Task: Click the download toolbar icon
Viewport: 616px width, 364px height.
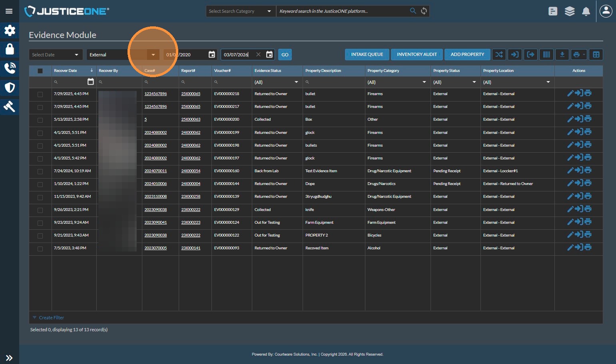Action: pyautogui.click(x=562, y=55)
